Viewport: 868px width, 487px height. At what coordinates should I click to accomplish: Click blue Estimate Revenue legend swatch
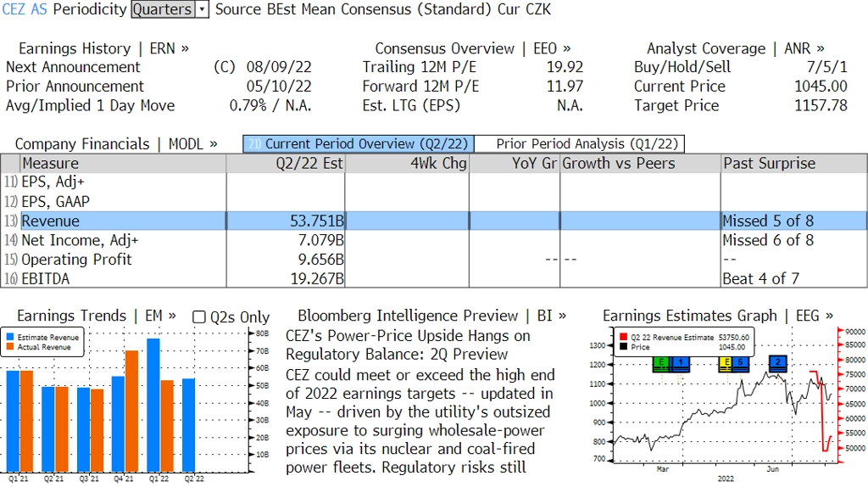(10, 337)
